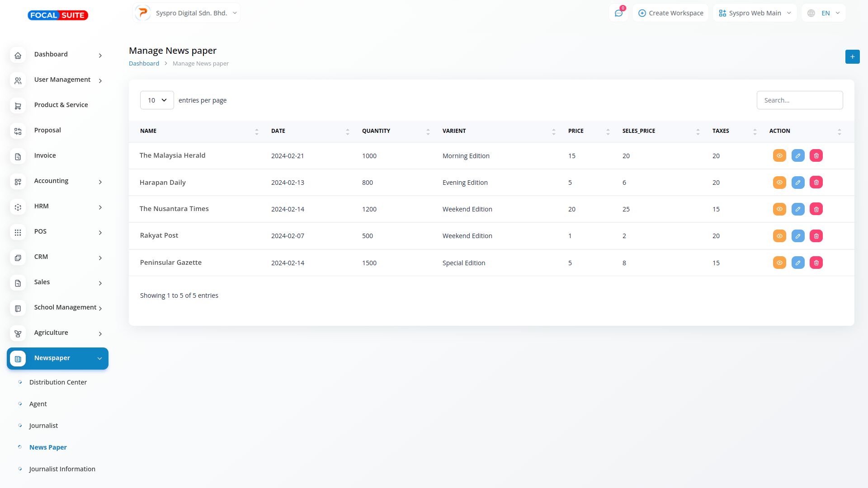Click the add newspaper plus button
Image resolution: width=868 pixels, height=488 pixels.
click(852, 57)
